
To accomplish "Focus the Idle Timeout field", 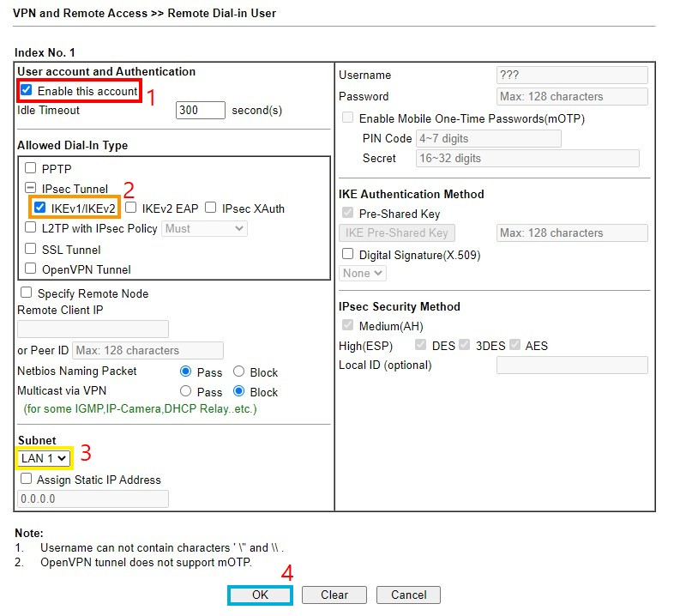I will click(x=201, y=110).
